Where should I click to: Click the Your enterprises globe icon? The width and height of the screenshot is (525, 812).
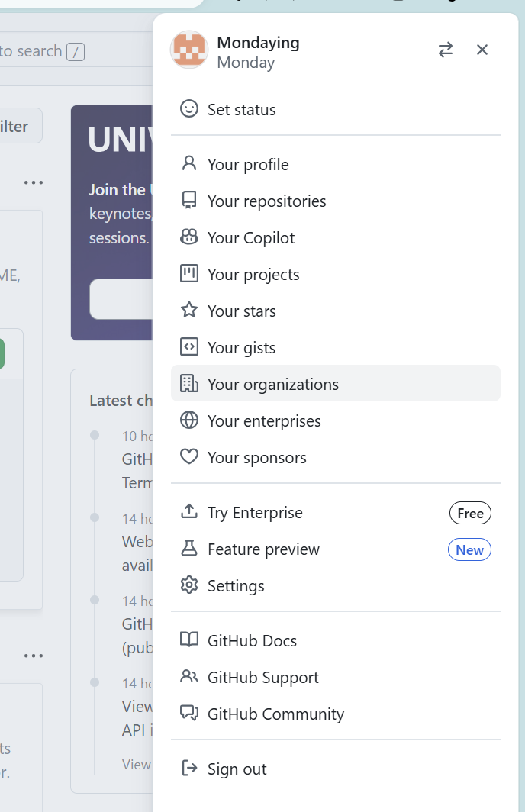pyautogui.click(x=188, y=420)
